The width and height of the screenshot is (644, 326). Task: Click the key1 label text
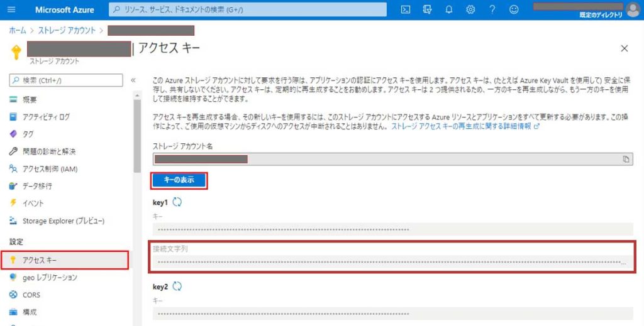160,202
